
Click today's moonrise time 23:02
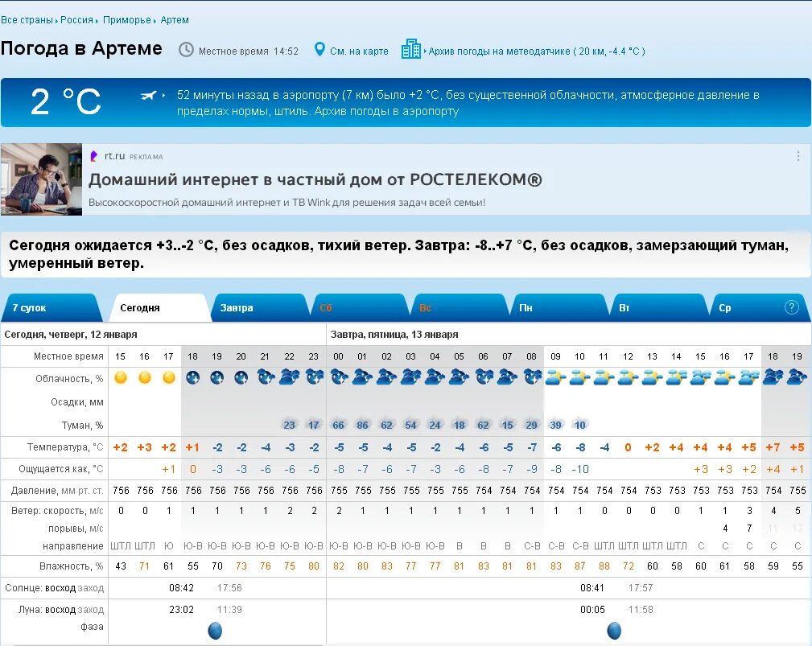[x=181, y=610]
